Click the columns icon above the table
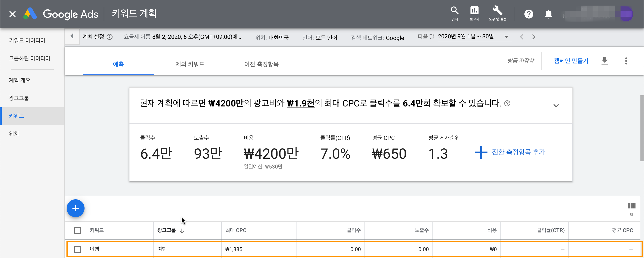644x258 pixels. [x=631, y=206]
